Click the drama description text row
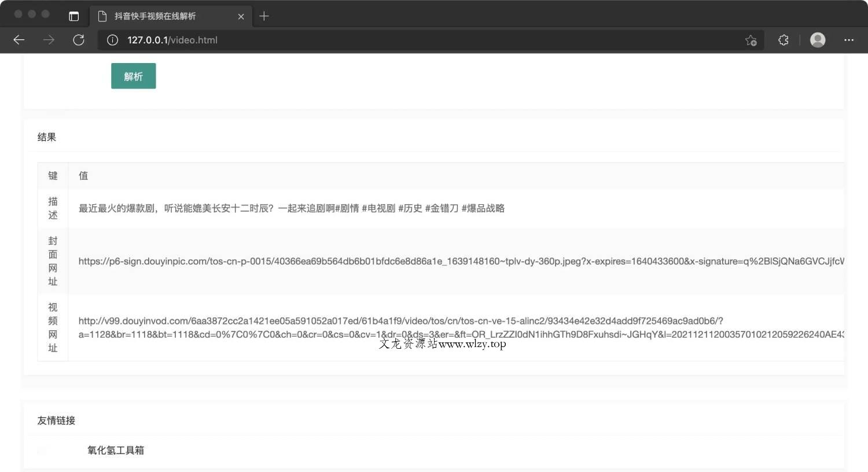Image resolution: width=868 pixels, height=472 pixels. pos(291,208)
